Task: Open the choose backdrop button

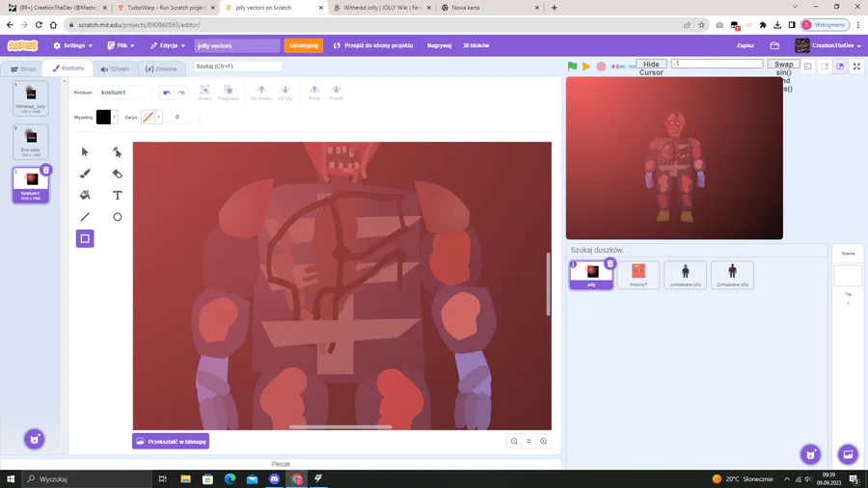Action: (848, 454)
